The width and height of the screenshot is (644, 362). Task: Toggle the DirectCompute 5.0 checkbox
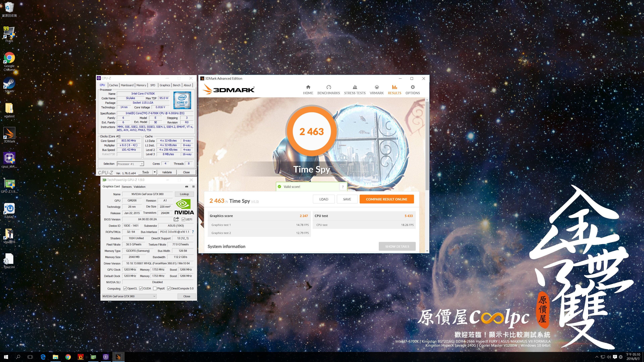click(x=169, y=288)
